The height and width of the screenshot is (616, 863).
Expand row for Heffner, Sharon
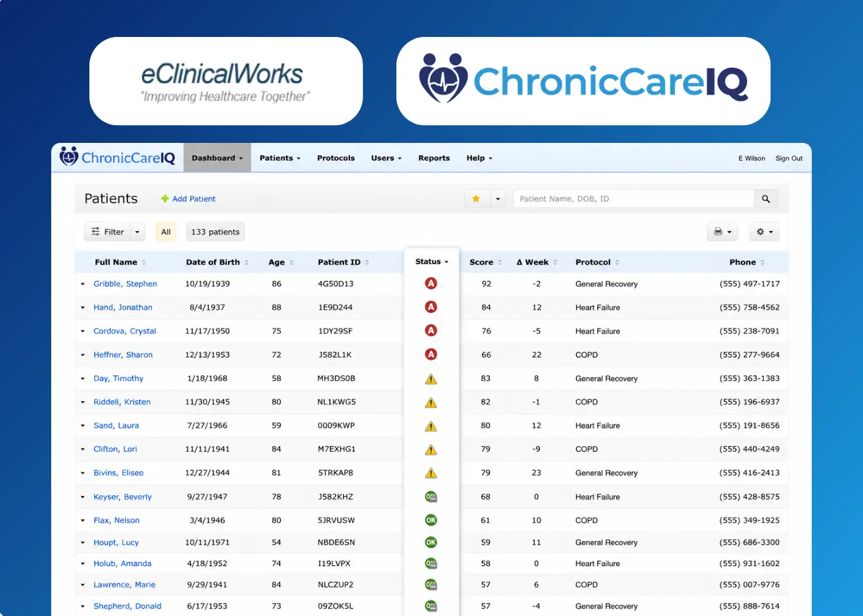pos(83,355)
